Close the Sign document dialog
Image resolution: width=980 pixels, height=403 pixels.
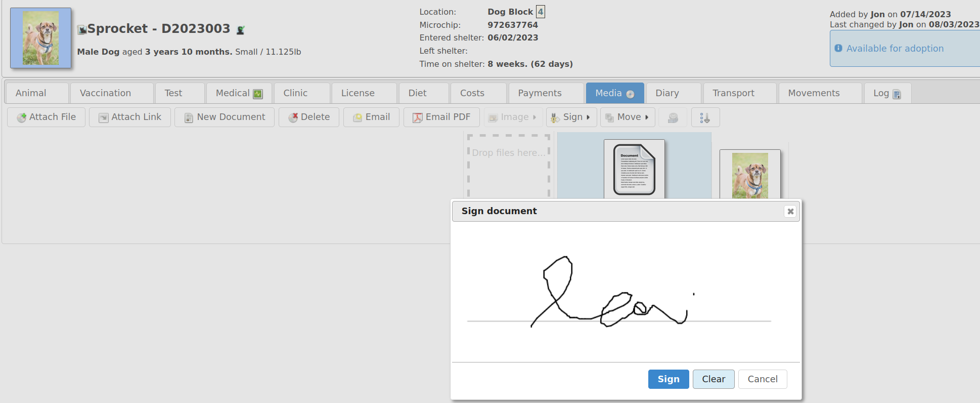790,211
